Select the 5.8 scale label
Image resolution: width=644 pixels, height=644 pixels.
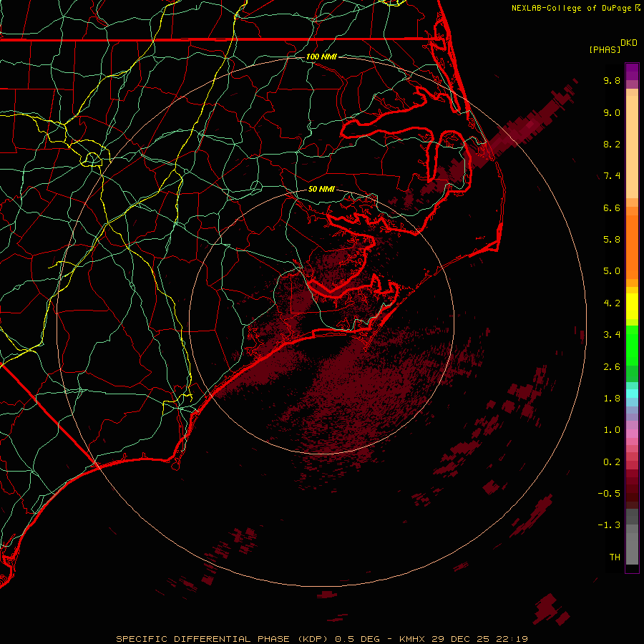(x=612, y=240)
